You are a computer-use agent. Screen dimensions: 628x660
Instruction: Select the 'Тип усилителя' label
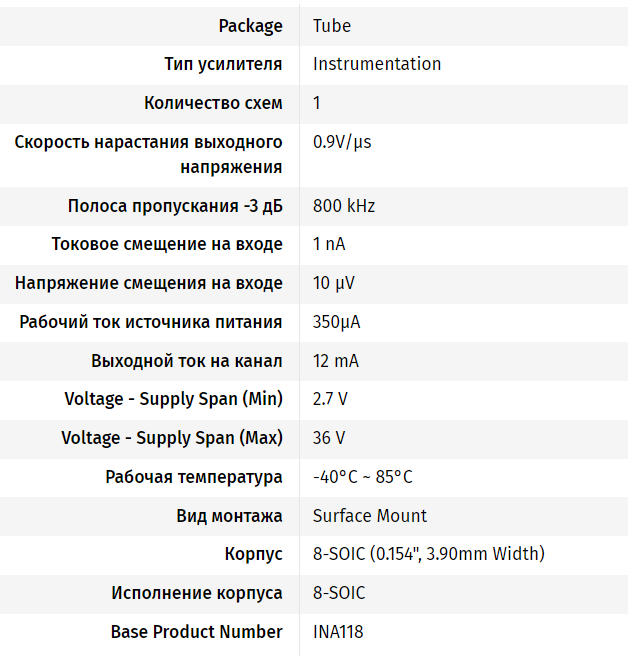coord(223,64)
